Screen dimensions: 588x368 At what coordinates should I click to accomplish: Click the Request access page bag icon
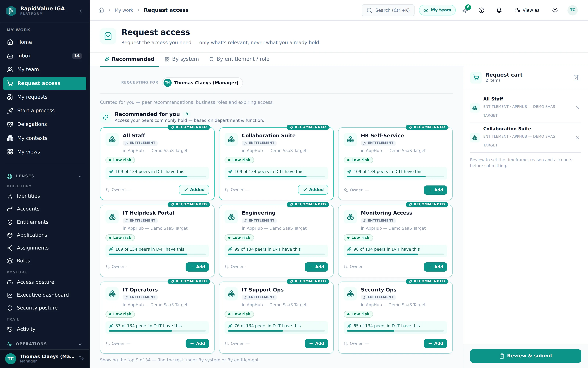pos(108,36)
